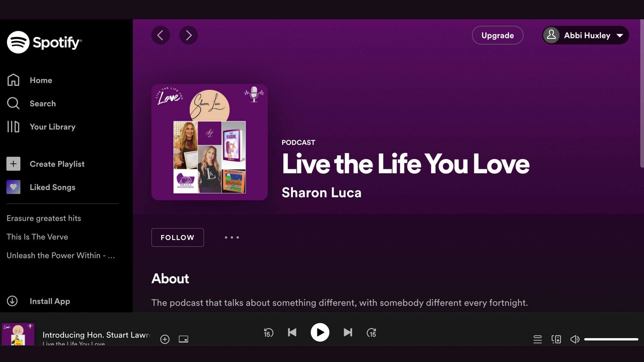Skip back 15 seconds
Viewport: 644px width, 362px height.
point(268,333)
